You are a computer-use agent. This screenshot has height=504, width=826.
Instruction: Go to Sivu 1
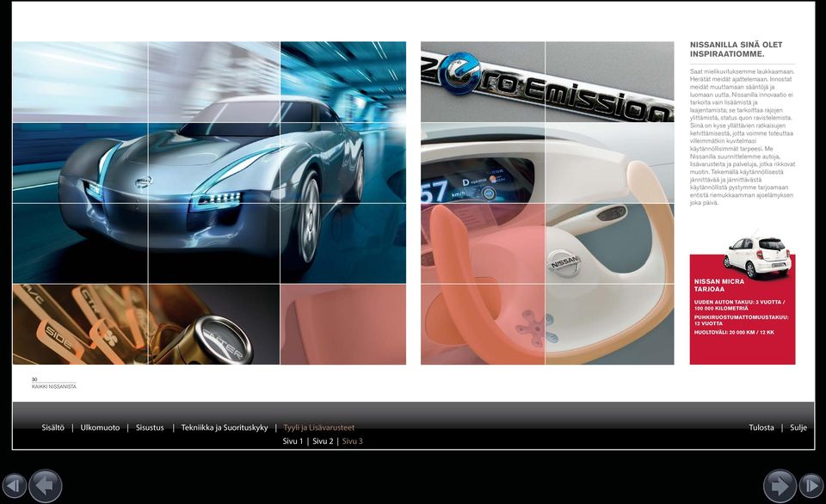293,441
